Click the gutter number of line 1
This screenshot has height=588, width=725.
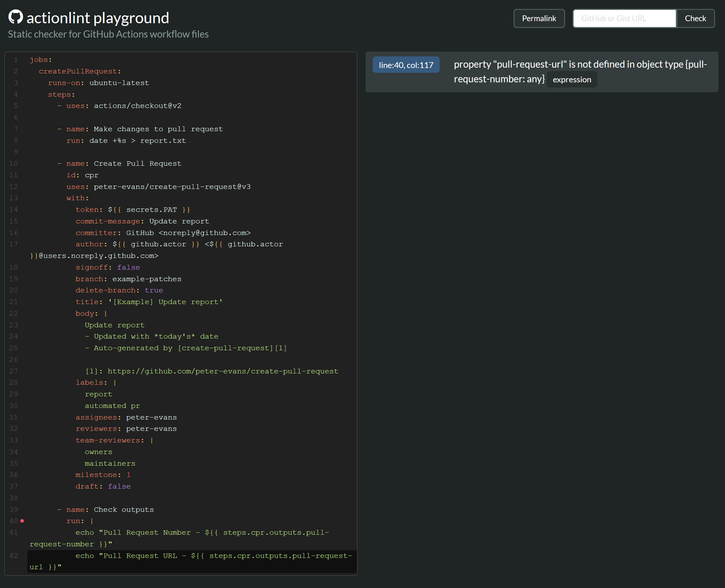click(16, 59)
